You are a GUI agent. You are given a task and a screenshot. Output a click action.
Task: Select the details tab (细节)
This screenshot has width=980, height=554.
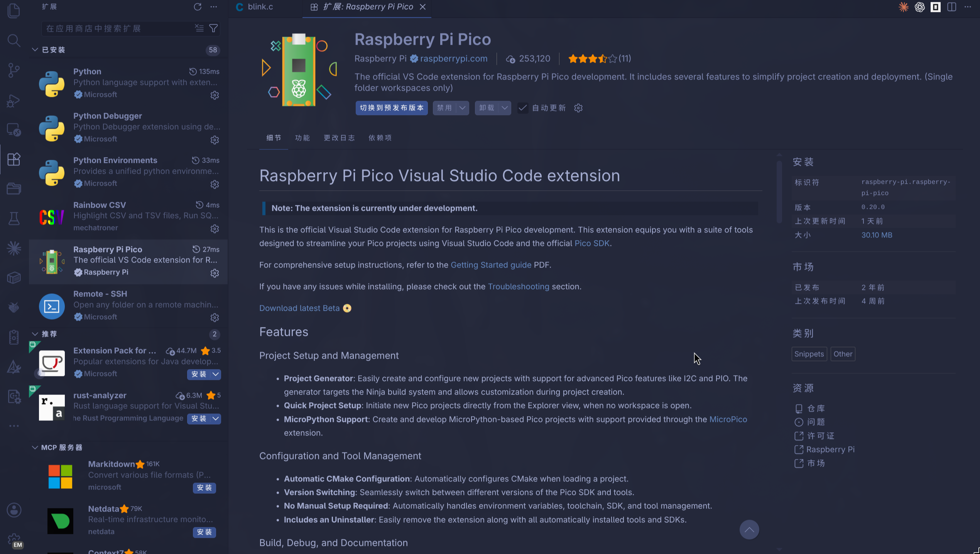coord(274,138)
